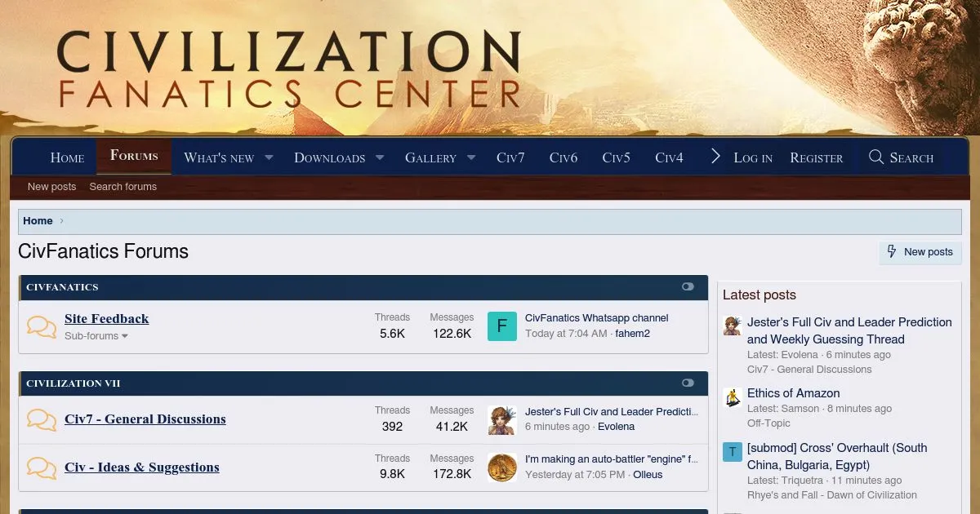Open Search forums in sub-navigation
The height and width of the screenshot is (514, 980).
[x=122, y=187]
